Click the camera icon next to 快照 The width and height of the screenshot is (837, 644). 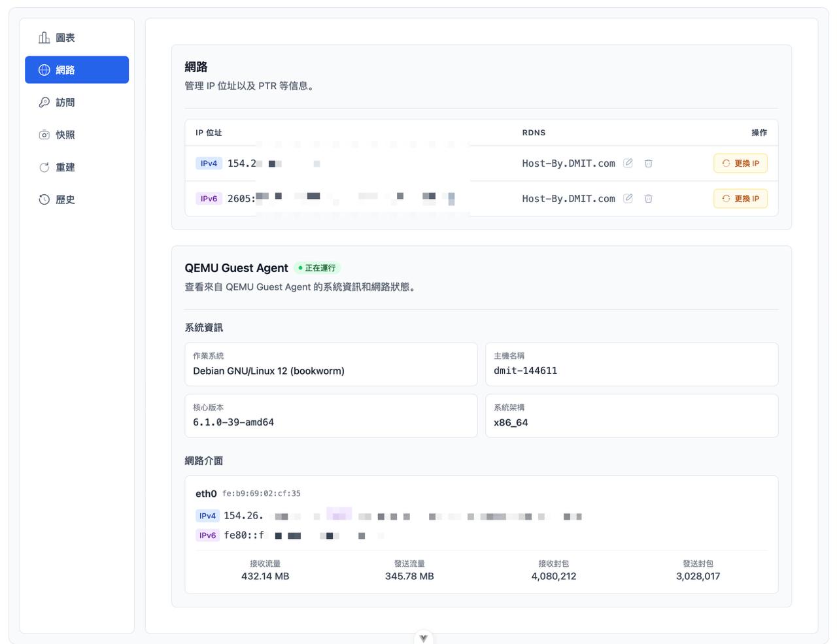pyautogui.click(x=43, y=135)
